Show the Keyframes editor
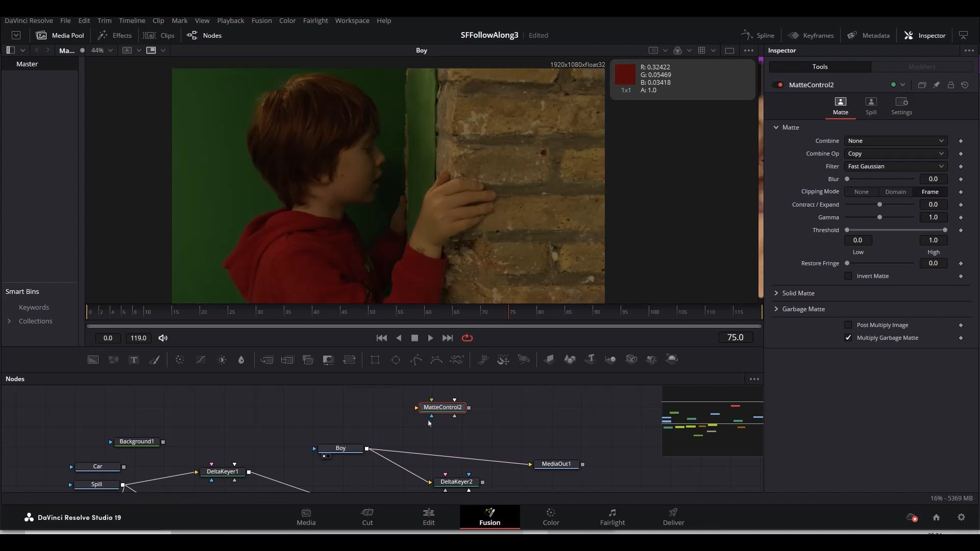 coord(811,35)
